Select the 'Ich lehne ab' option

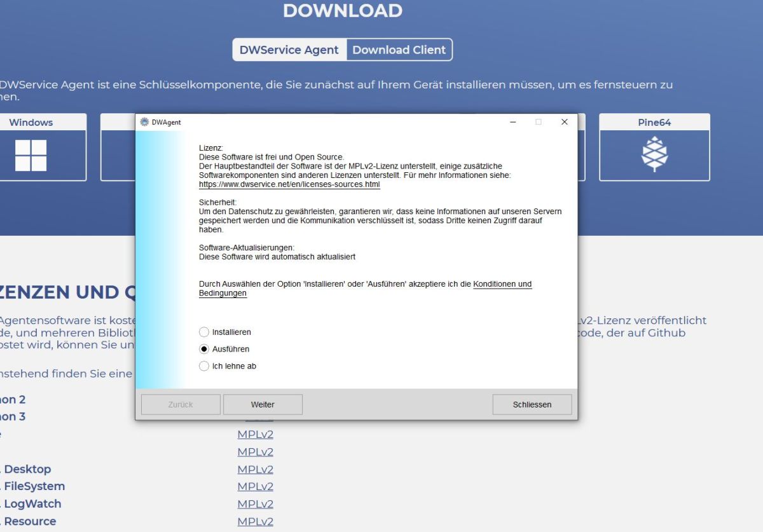[204, 366]
